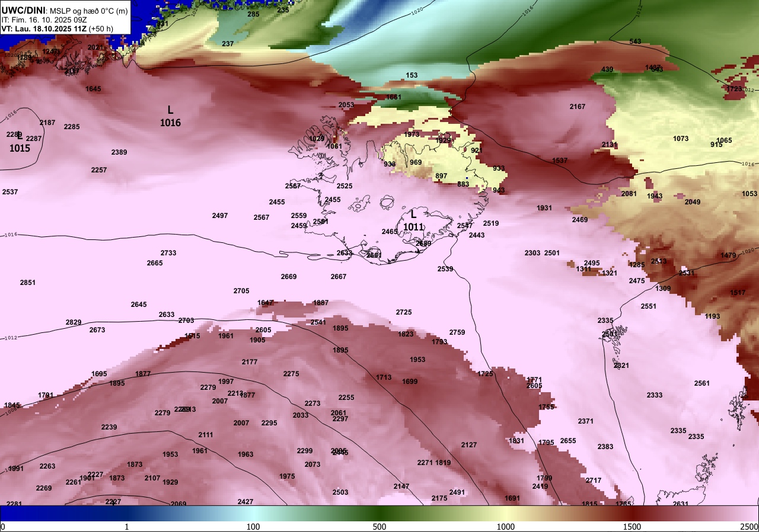Click the height value 2725

tap(404, 312)
